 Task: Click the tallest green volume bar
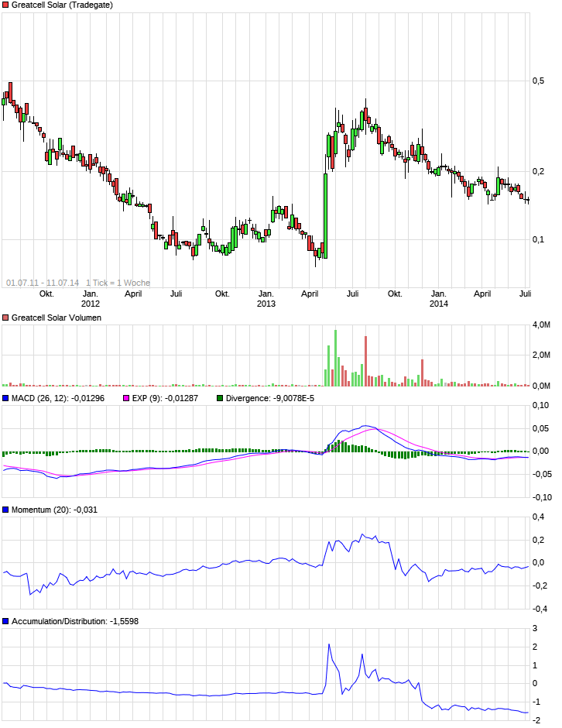[335, 358]
